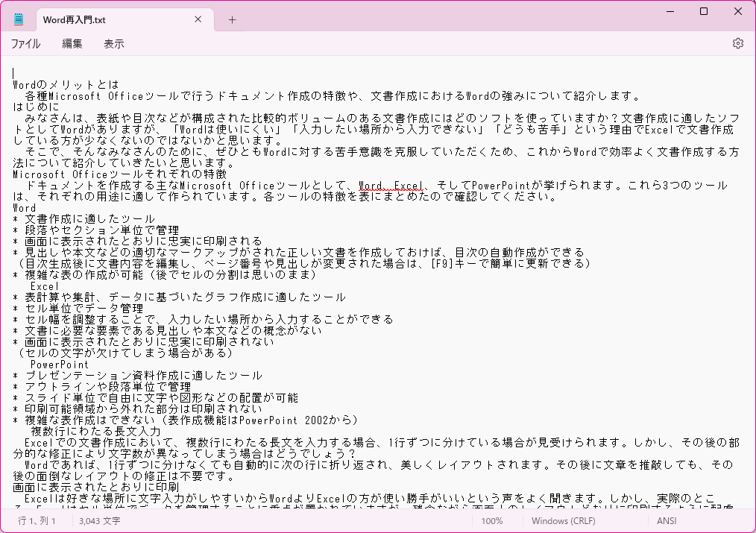Close the Notepad window

pos(737,12)
